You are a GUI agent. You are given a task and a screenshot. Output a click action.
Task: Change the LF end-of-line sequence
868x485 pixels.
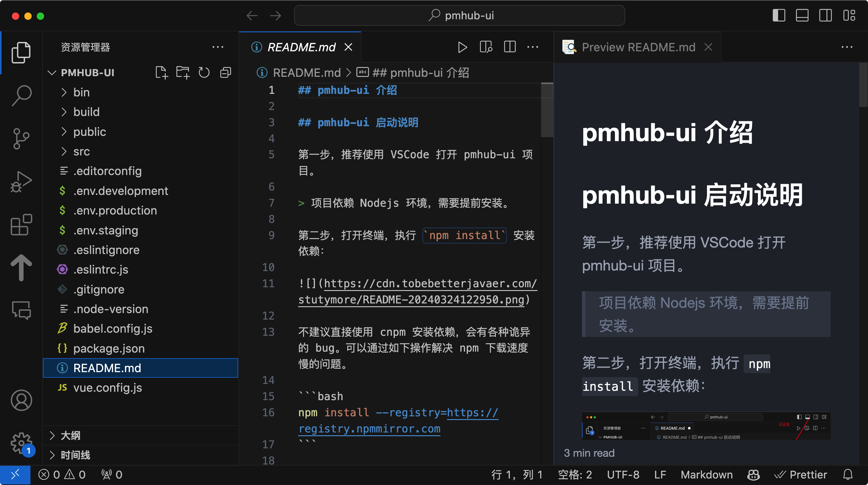click(x=660, y=475)
